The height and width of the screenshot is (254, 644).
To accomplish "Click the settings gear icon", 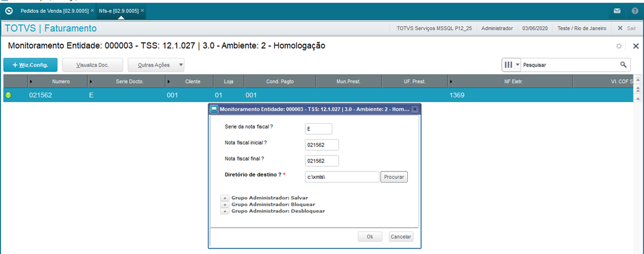I will pyautogui.click(x=619, y=47).
